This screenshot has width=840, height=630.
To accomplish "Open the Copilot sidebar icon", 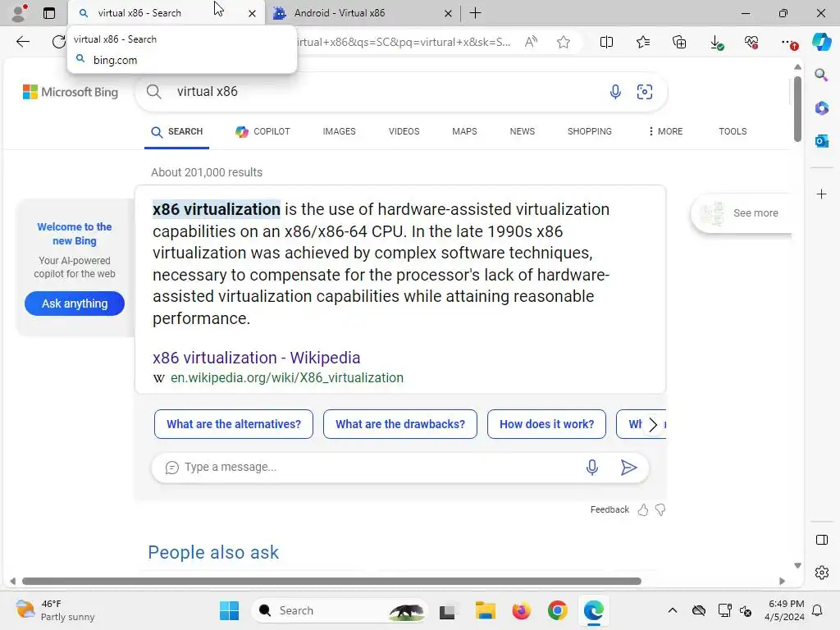I will click(821, 42).
